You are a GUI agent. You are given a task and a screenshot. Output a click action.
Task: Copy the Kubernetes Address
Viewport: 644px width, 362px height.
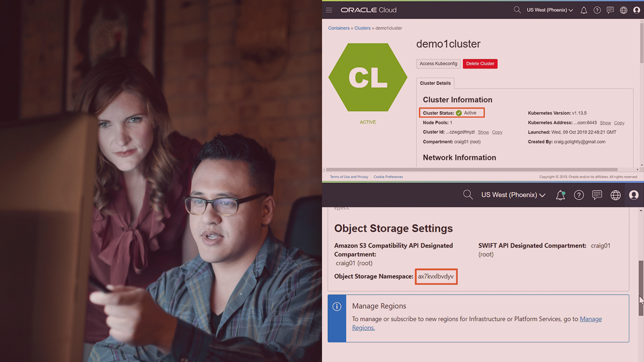coord(619,123)
